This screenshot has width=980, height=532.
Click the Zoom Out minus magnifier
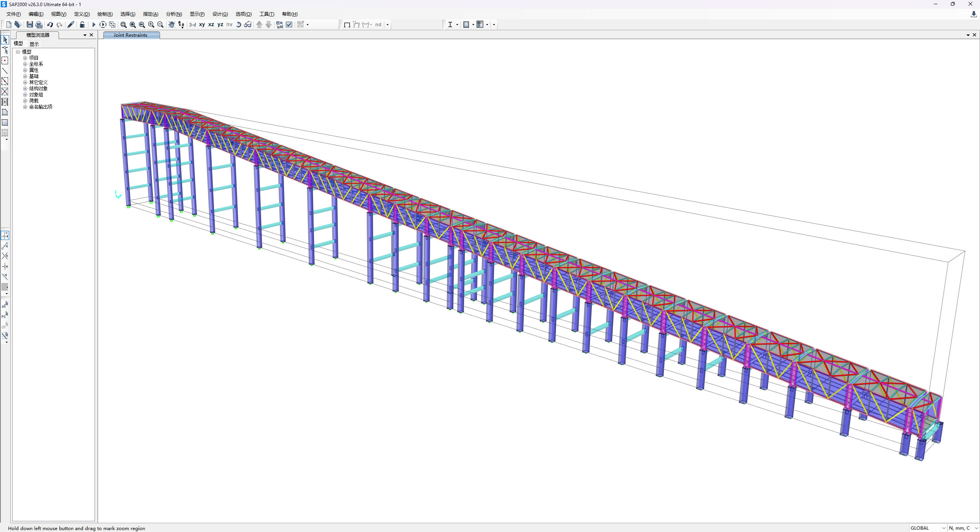pyautogui.click(x=160, y=24)
